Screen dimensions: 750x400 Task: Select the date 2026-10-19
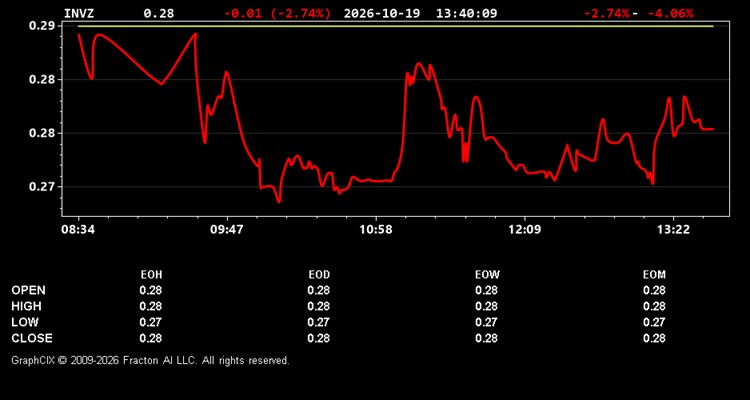pos(382,13)
